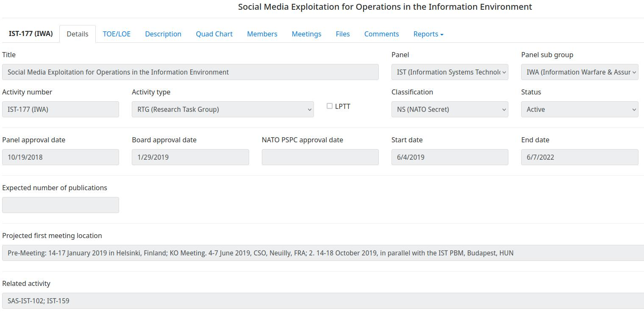Show the Comments tab

pyautogui.click(x=381, y=34)
